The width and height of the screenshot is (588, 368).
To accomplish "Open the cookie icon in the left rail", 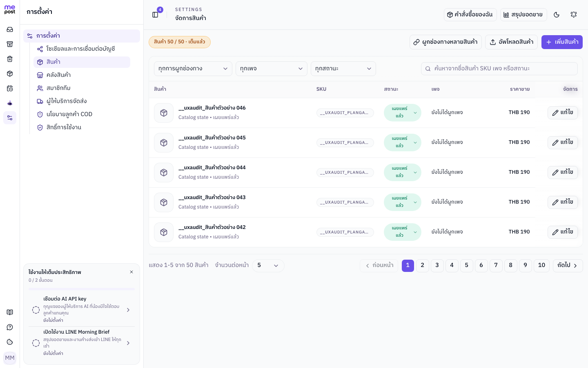I will [10, 342].
